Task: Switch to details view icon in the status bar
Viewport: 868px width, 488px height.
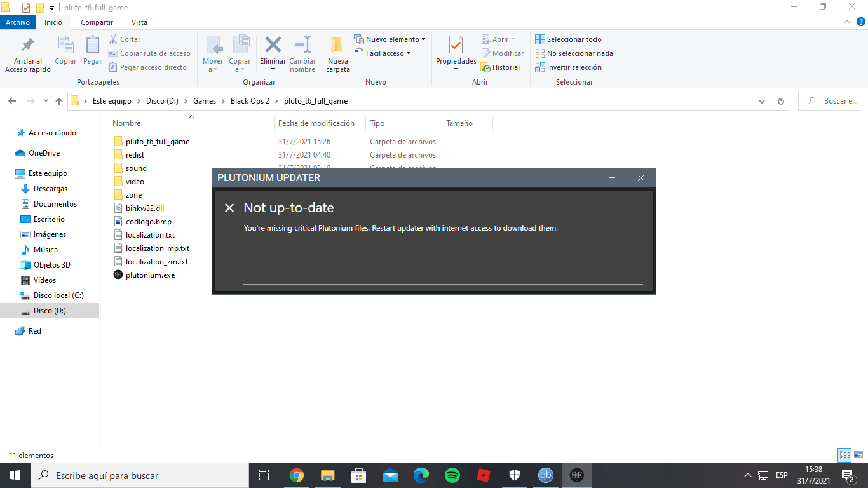Action: [844, 455]
